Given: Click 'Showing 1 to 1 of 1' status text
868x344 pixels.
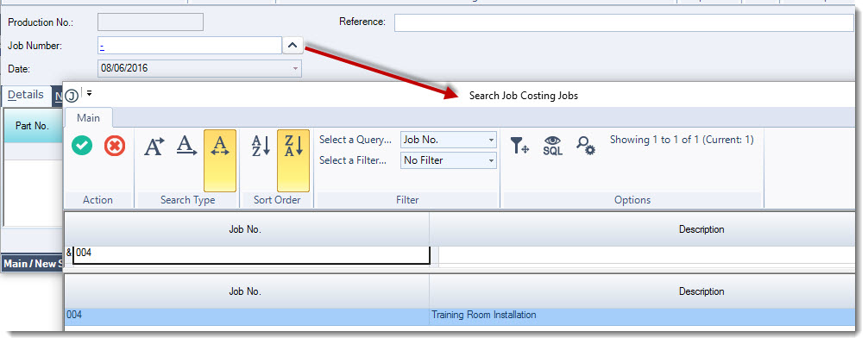Looking at the screenshot, I should point(682,140).
